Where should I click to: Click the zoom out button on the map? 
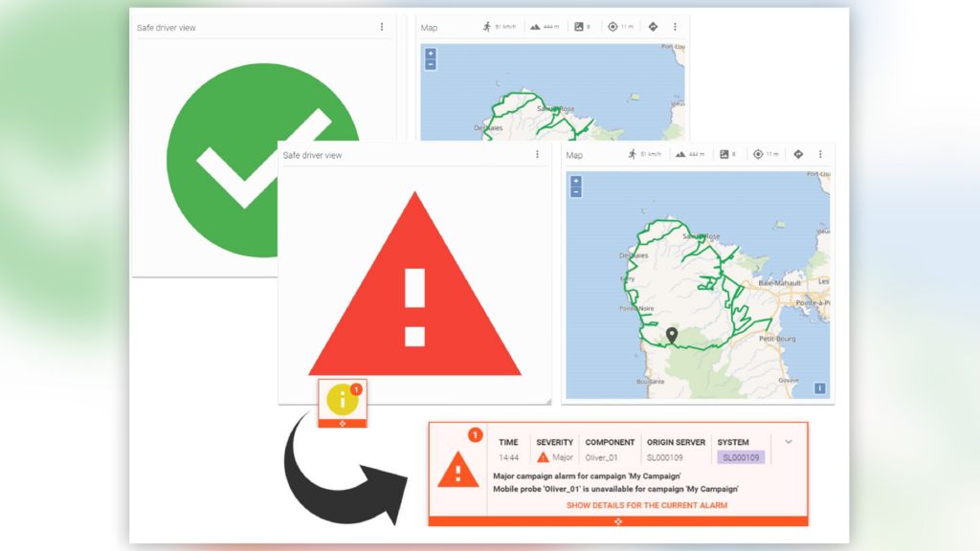point(574,193)
